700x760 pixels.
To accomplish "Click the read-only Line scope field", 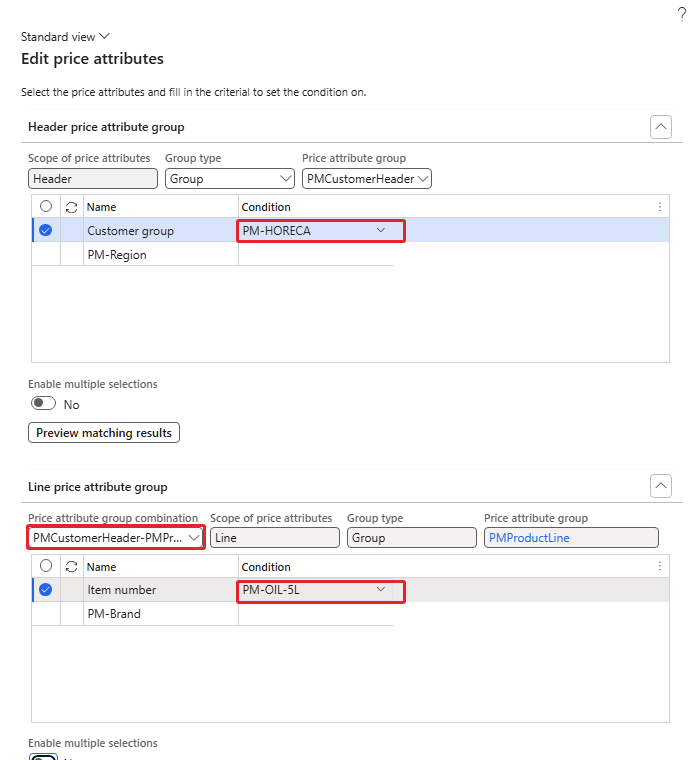I will pos(275,538).
